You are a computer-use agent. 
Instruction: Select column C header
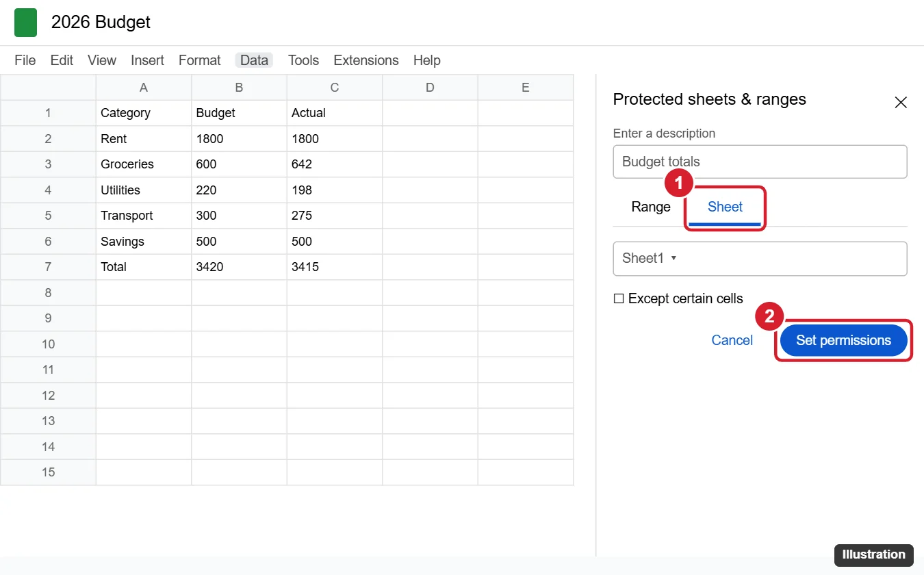coord(335,88)
